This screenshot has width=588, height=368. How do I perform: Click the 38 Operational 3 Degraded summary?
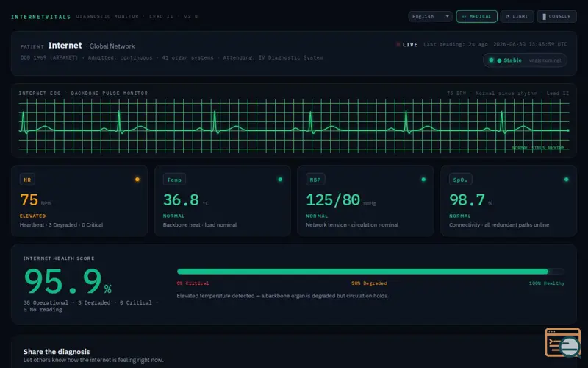coord(90,306)
